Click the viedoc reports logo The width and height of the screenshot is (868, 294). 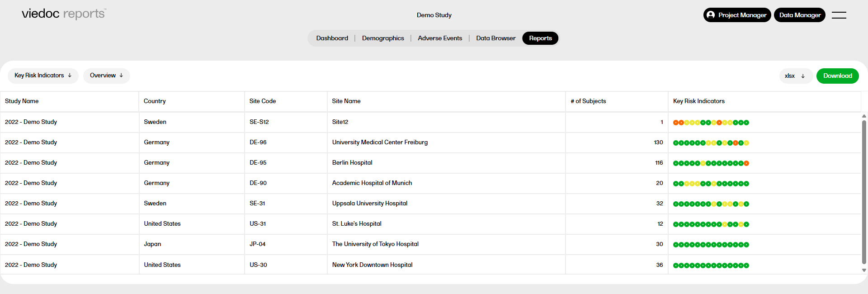[x=64, y=14]
